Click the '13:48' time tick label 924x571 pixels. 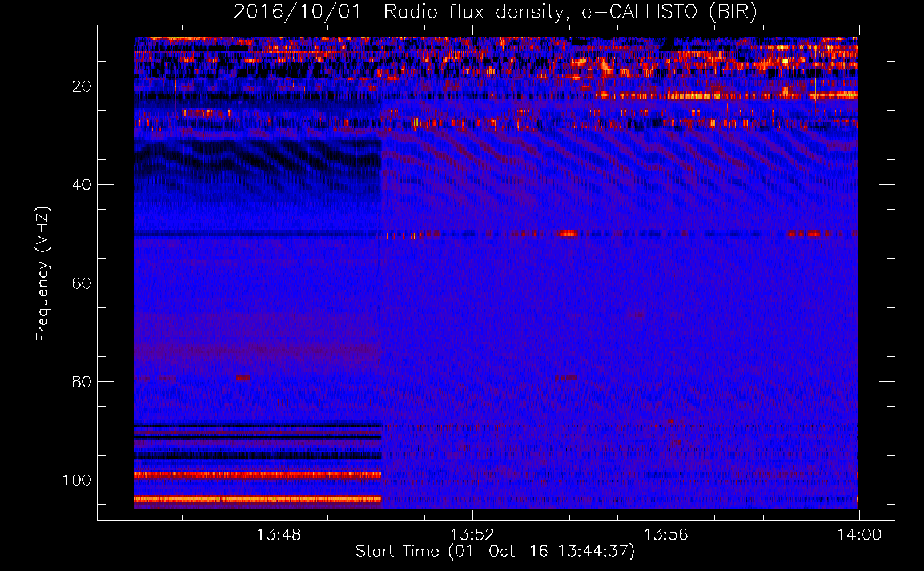(279, 535)
